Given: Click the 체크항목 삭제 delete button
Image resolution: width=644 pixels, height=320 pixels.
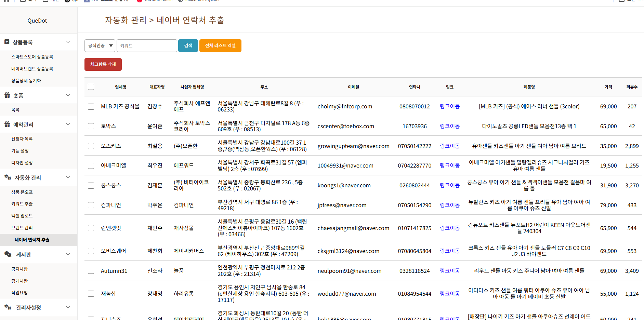Looking at the screenshot, I should coord(103,64).
